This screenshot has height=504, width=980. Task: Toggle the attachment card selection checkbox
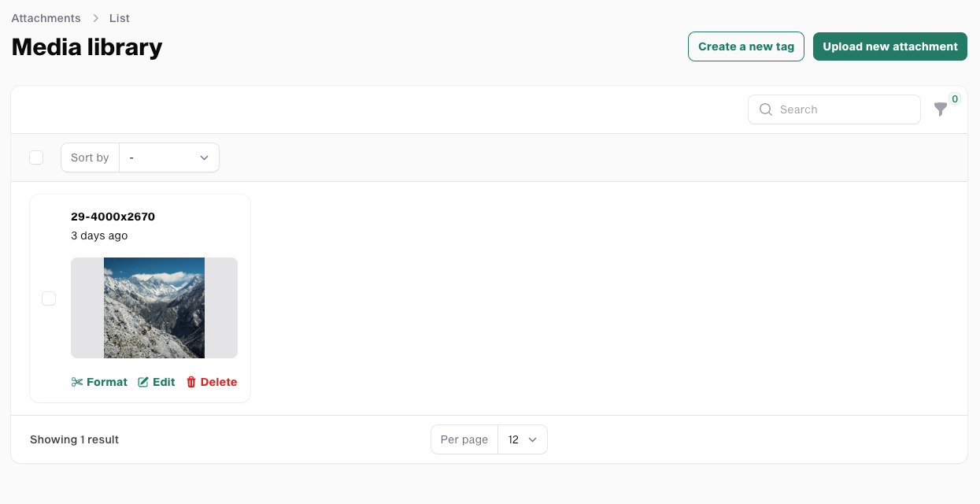tap(49, 298)
